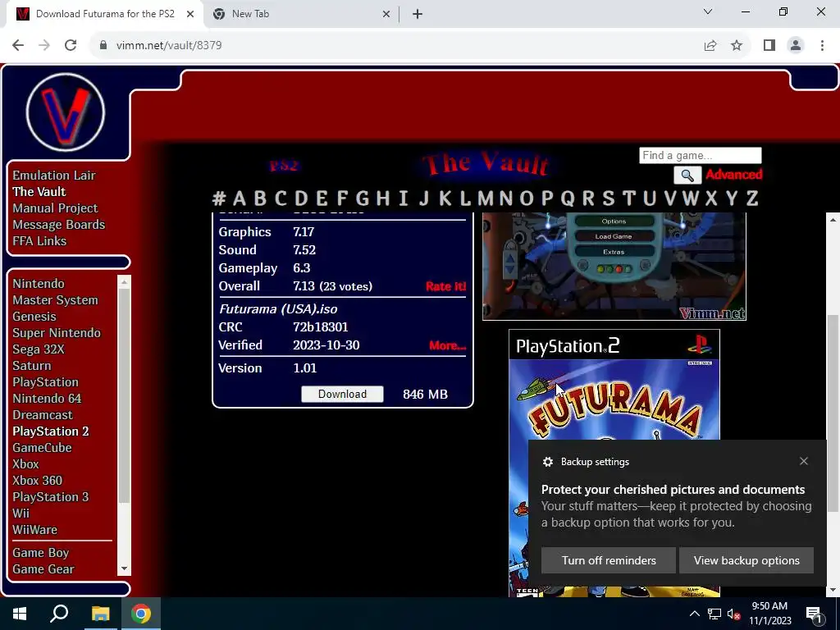Select Master System

click(55, 300)
